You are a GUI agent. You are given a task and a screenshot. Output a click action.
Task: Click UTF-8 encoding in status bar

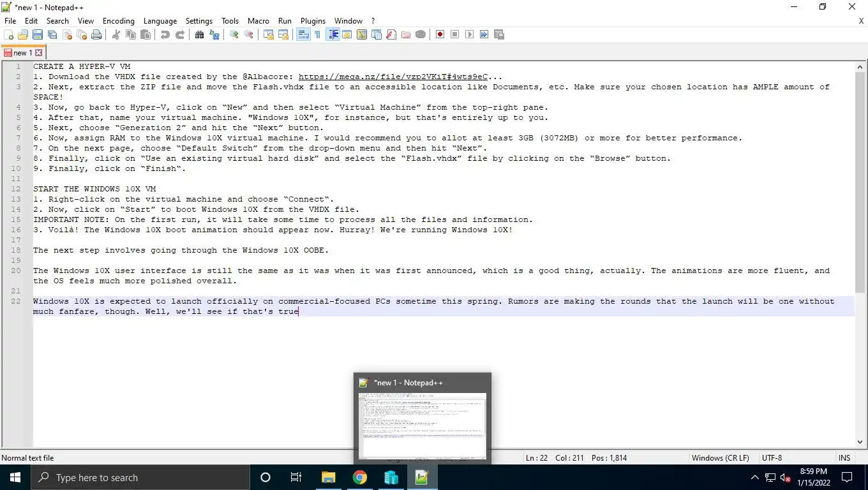click(772, 457)
